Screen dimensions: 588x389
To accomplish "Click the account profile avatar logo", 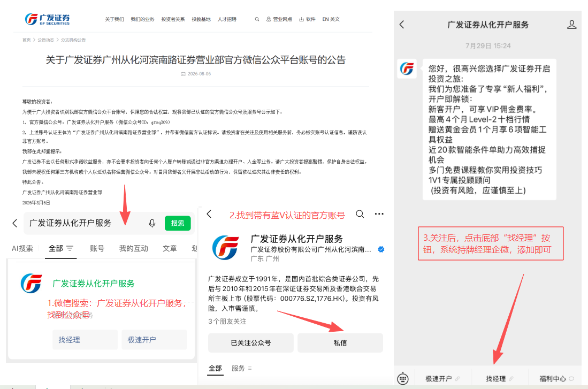I will point(225,248).
